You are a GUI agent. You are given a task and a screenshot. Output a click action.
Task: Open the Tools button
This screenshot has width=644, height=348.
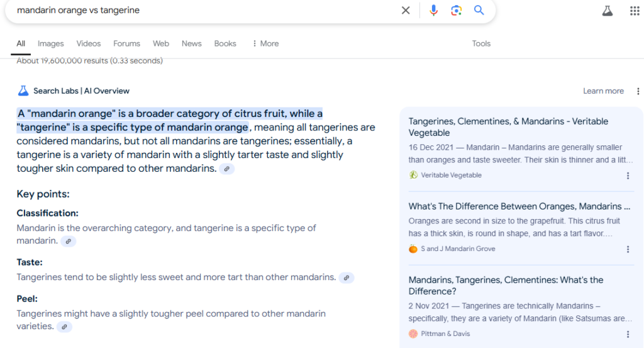tap(481, 43)
